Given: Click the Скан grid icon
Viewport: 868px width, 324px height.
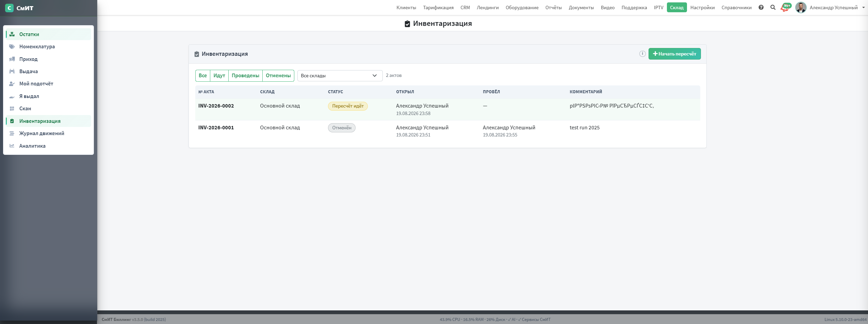Looking at the screenshot, I should click(x=12, y=109).
